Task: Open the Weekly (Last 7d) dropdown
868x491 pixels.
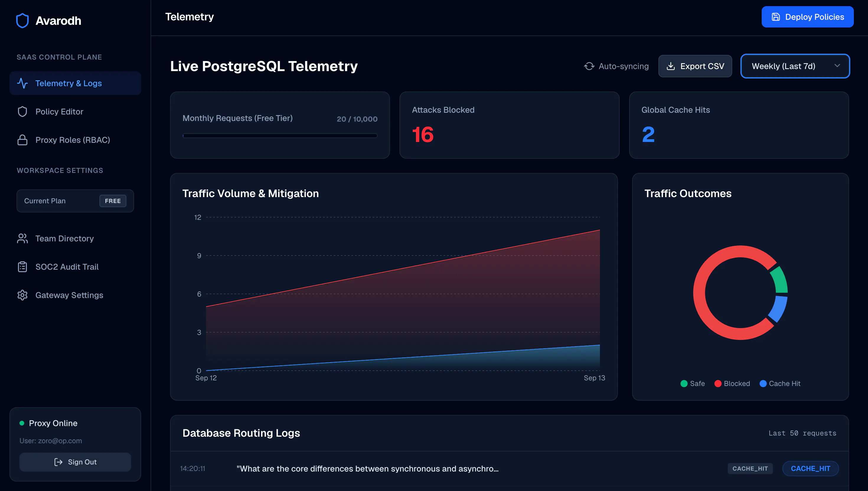Action: point(795,66)
